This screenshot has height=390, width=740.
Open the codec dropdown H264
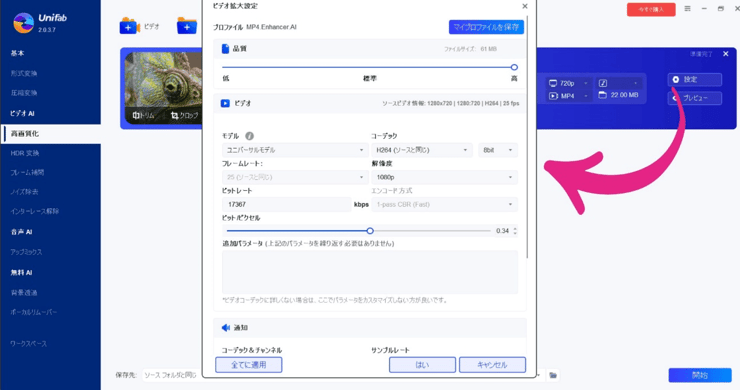[421, 150]
